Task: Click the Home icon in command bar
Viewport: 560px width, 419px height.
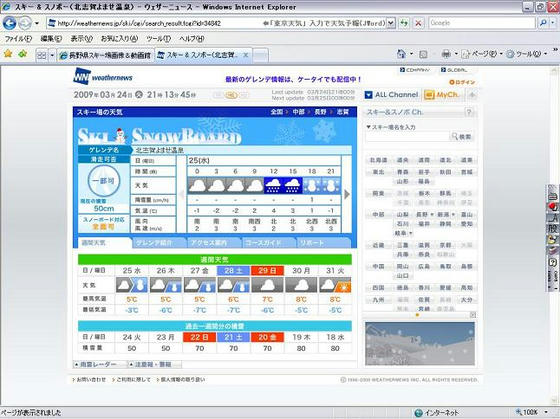Action: [x=401, y=54]
